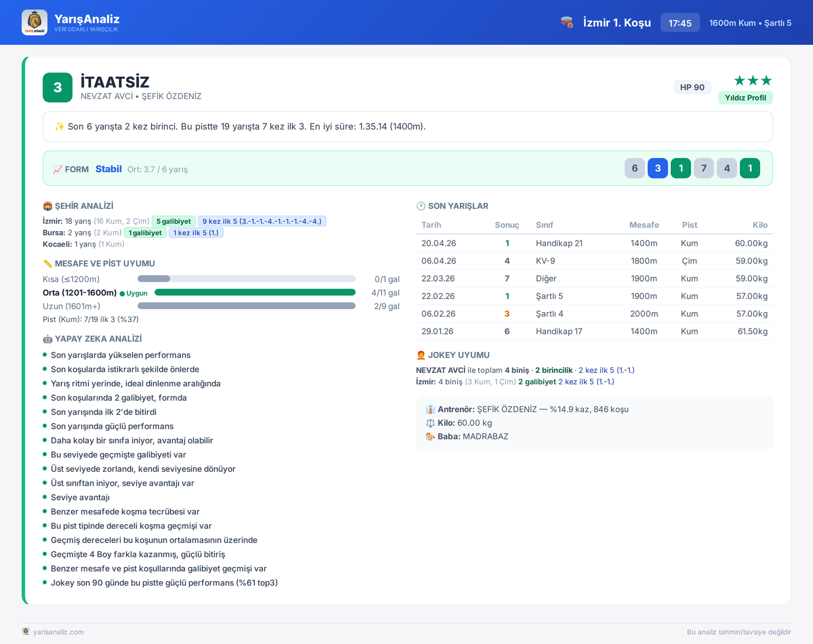Click Jokey son 90 günde bullet
Viewport: 813px width, 644px height.
(x=164, y=582)
